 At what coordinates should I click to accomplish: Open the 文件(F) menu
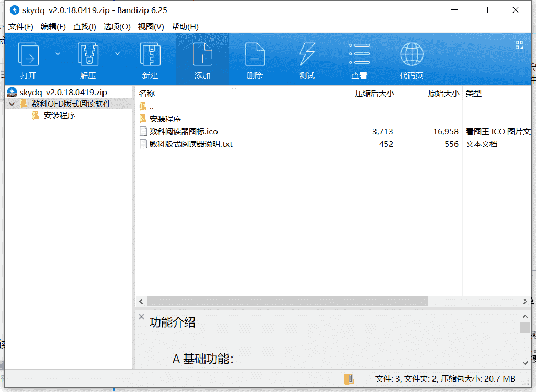(20, 26)
